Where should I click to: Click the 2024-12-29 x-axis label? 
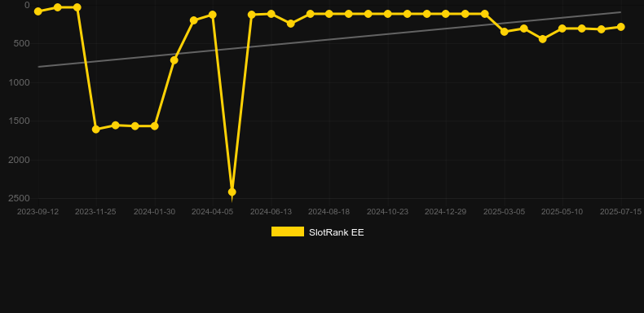point(446,212)
